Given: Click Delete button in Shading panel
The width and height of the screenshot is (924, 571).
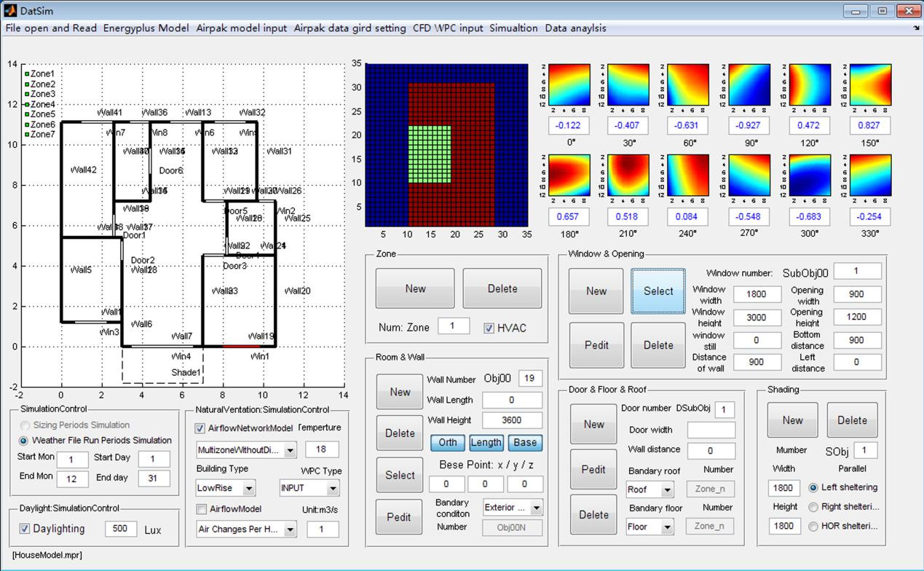Looking at the screenshot, I should coord(851,420).
